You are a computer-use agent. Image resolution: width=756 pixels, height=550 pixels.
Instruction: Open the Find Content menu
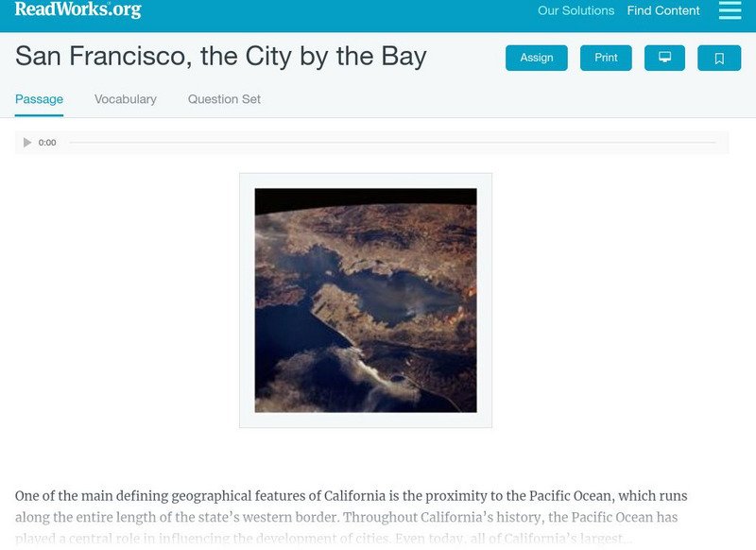[x=663, y=11]
